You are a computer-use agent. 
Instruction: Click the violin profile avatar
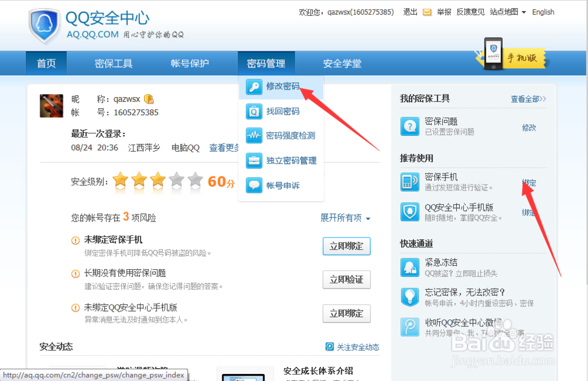pyautogui.click(x=51, y=106)
